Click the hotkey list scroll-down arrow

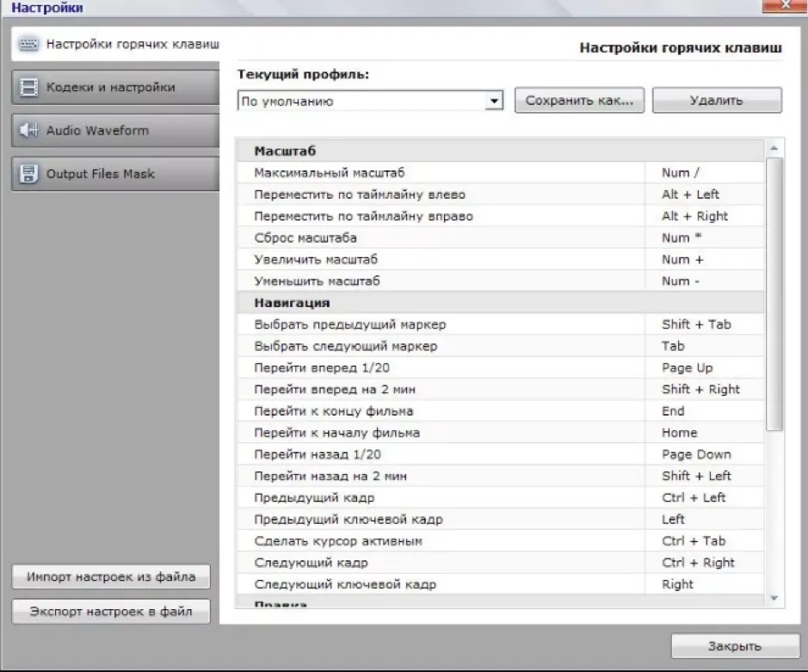point(774,598)
